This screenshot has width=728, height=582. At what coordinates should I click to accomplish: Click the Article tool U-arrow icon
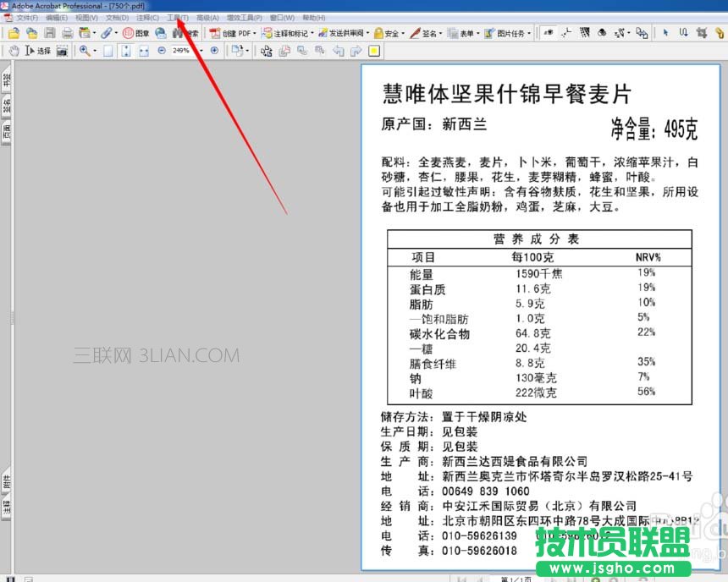click(683, 33)
